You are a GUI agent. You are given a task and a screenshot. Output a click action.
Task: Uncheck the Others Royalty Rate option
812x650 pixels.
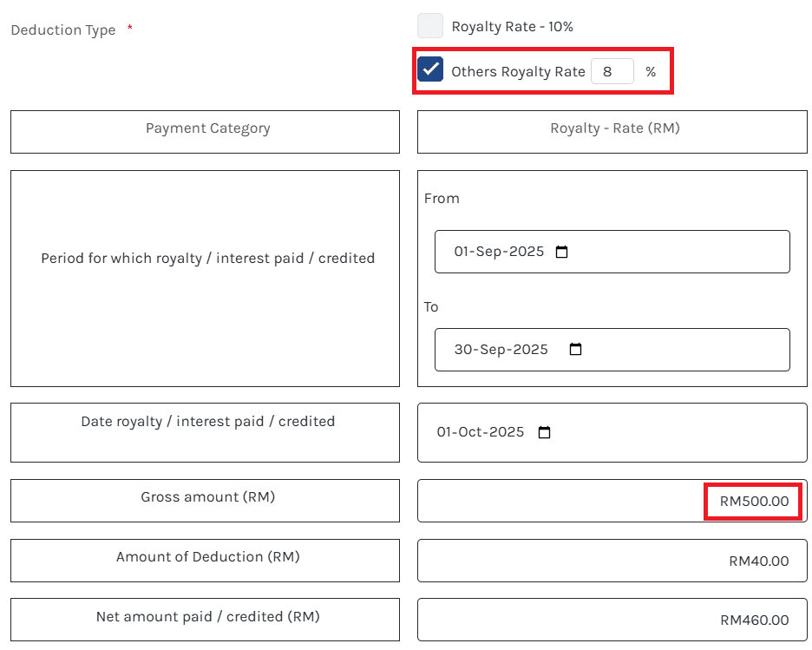(430, 69)
